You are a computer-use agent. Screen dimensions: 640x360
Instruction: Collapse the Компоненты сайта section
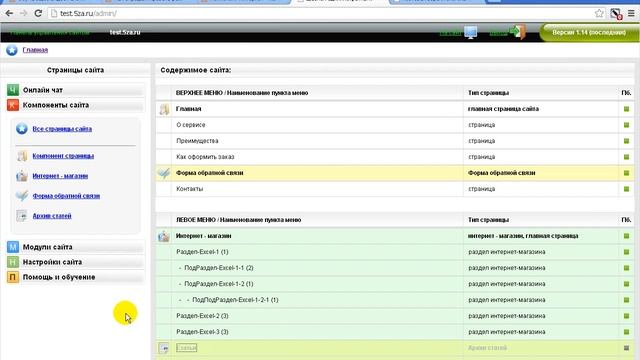76,105
